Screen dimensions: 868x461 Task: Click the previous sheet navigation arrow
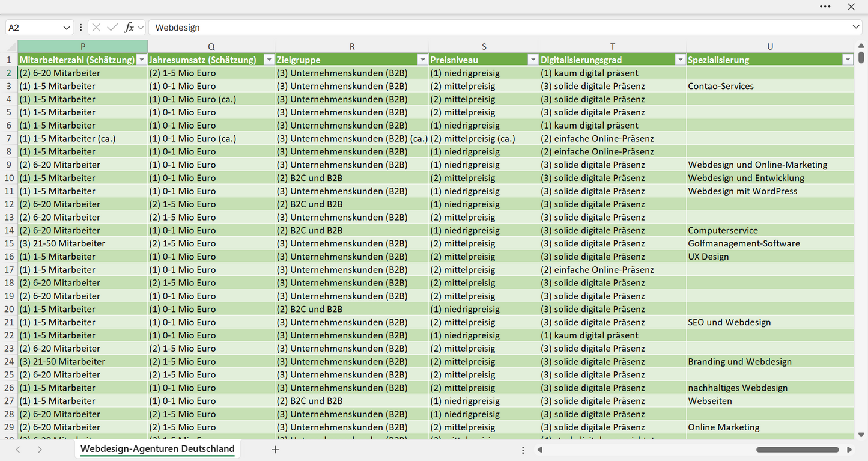pos(18,450)
